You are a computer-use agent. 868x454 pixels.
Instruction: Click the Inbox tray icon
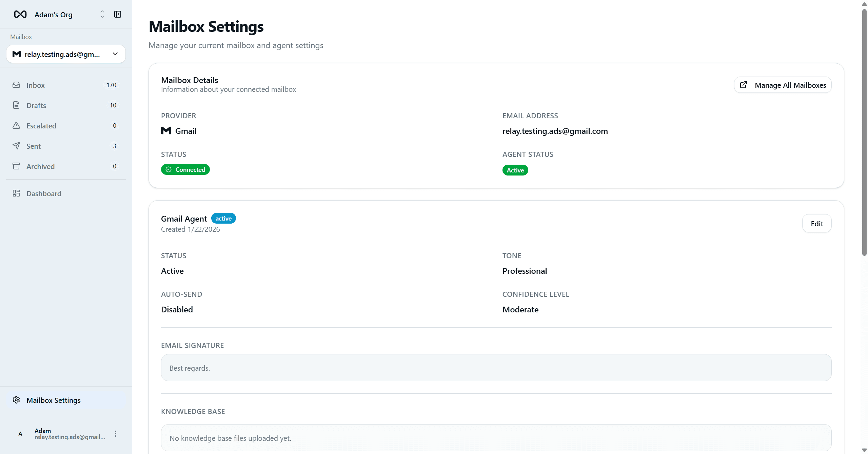point(16,85)
